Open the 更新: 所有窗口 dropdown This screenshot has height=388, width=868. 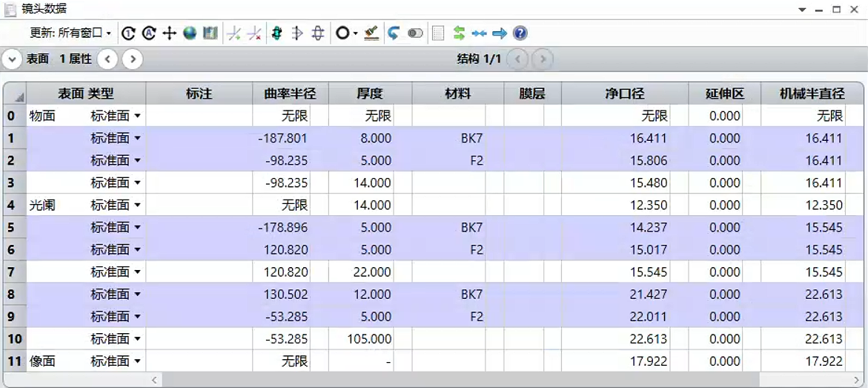coord(70,33)
